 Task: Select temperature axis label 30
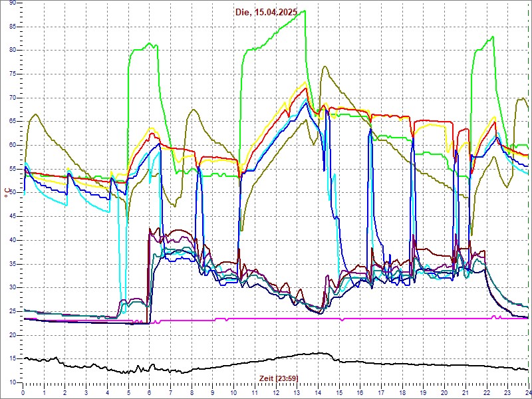(x=13, y=288)
